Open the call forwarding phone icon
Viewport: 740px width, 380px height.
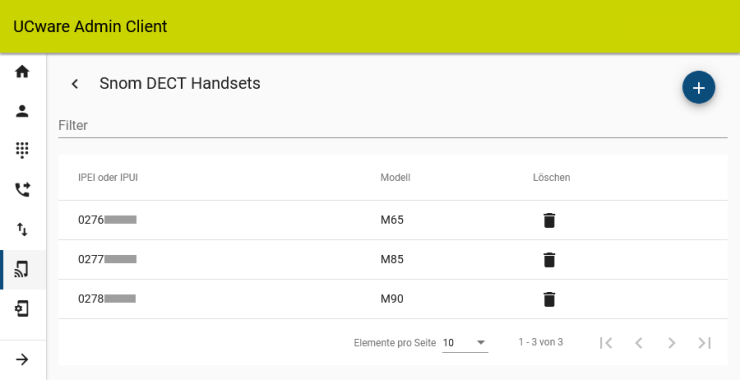(22, 190)
